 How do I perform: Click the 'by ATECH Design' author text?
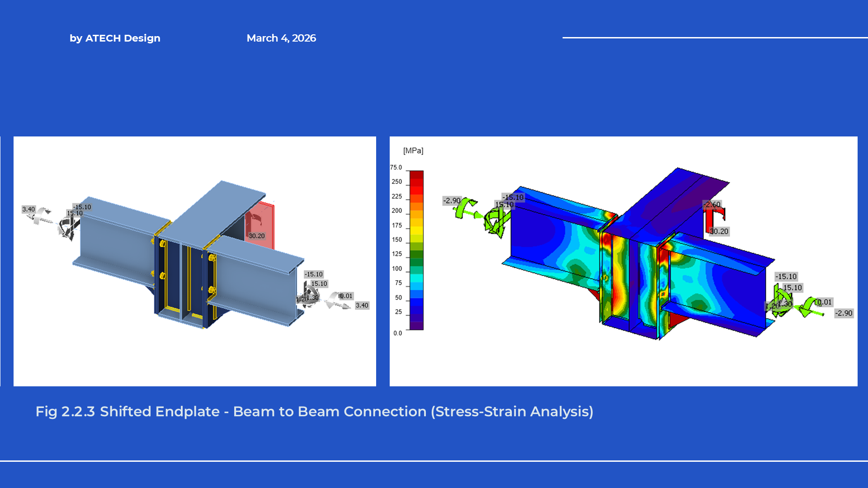tap(115, 38)
